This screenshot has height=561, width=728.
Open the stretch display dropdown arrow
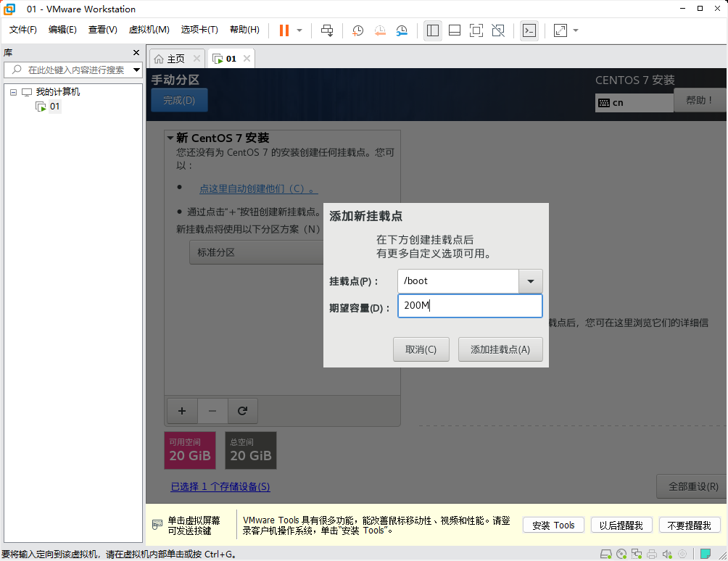click(576, 30)
